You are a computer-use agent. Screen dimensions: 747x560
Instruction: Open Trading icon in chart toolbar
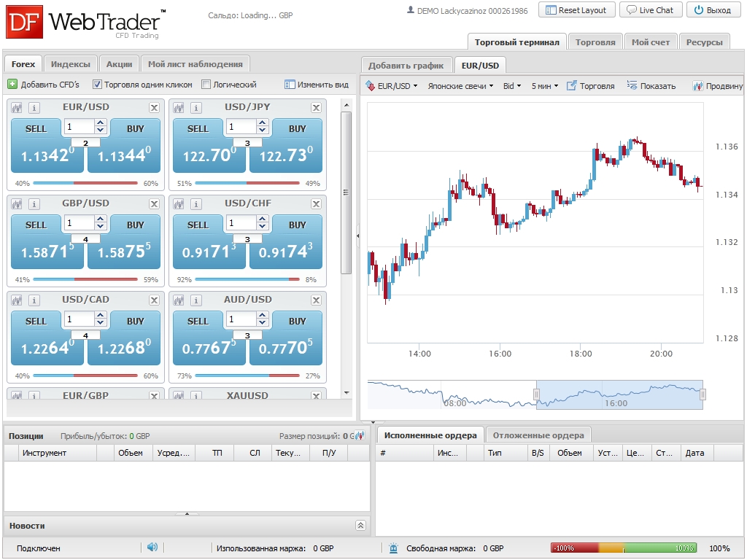pyautogui.click(x=572, y=86)
